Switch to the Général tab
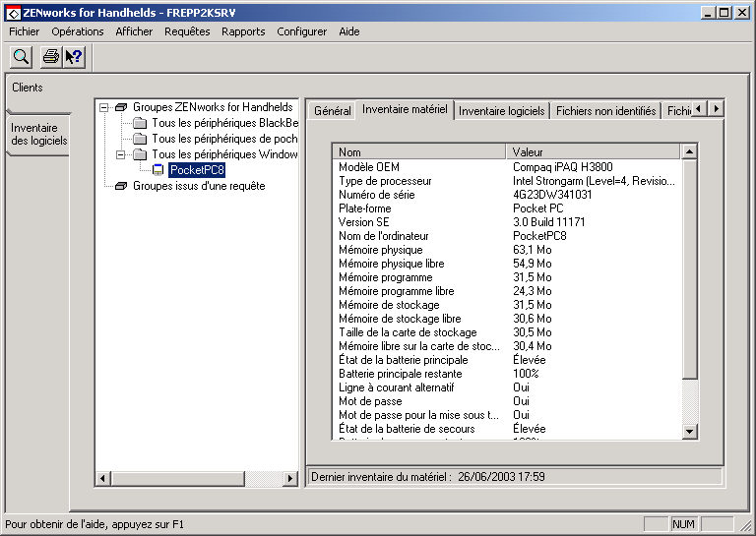 332,111
